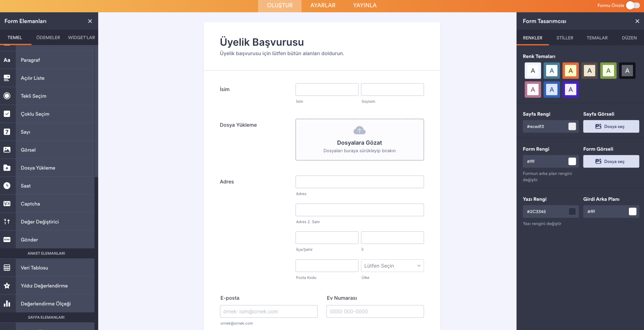
Task: Apply the pink color theme swatch
Action: 533,90
